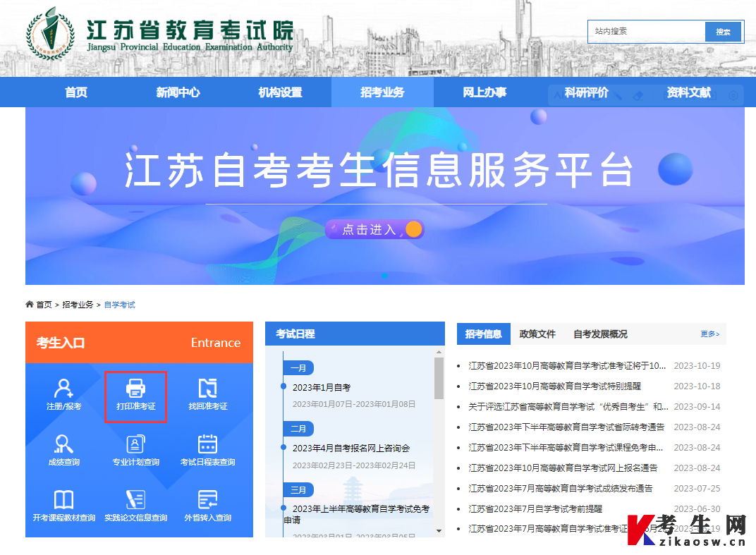
Task: Click the 点击进入 banner button
Action: 374,229
